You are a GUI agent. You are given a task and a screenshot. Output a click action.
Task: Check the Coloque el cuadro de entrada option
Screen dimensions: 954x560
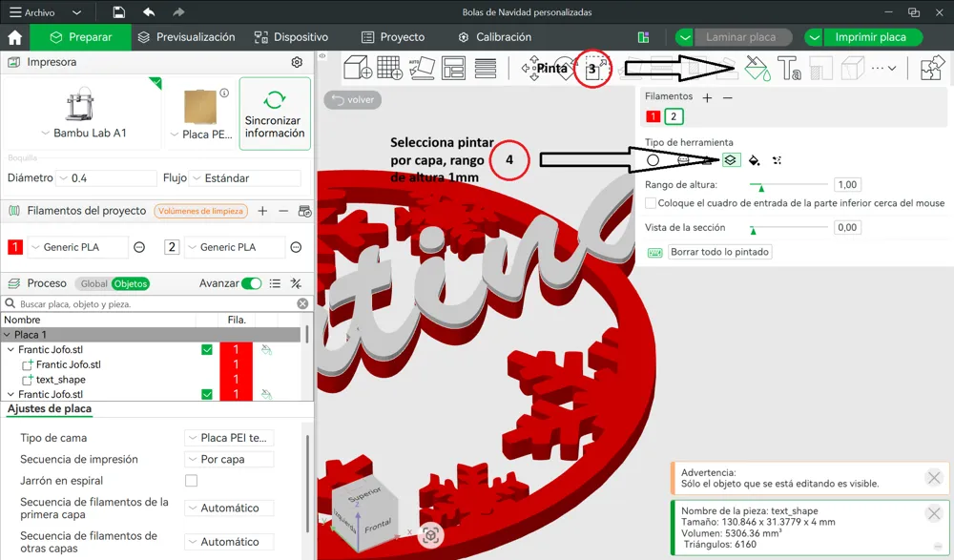[651, 203]
